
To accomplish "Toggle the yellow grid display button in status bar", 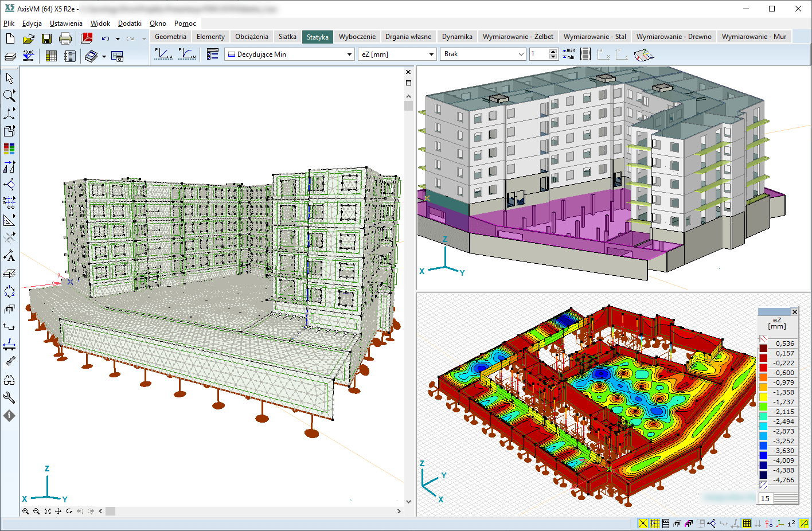I will (746, 524).
